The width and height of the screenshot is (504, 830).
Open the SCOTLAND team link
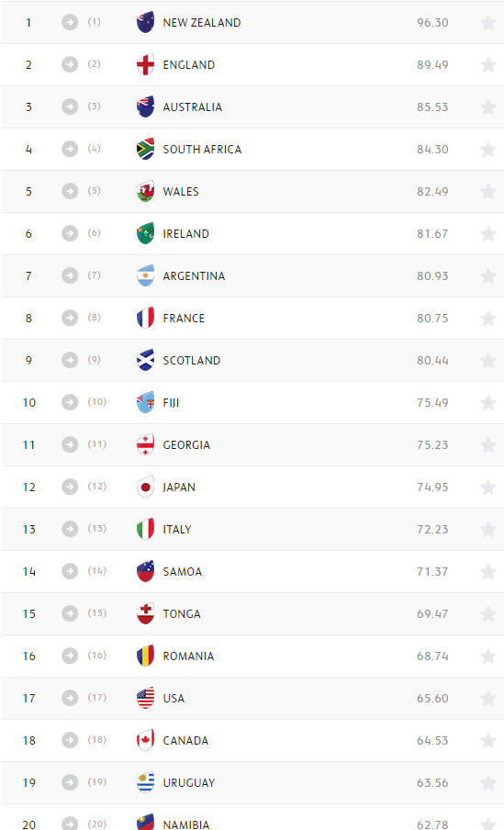(x=192, y=361)
